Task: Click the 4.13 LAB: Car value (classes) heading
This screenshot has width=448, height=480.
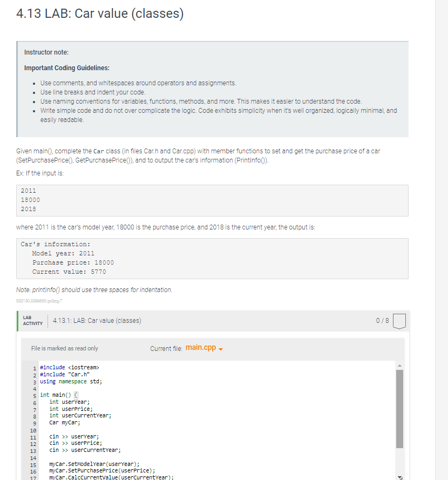Action: point(100,13)
